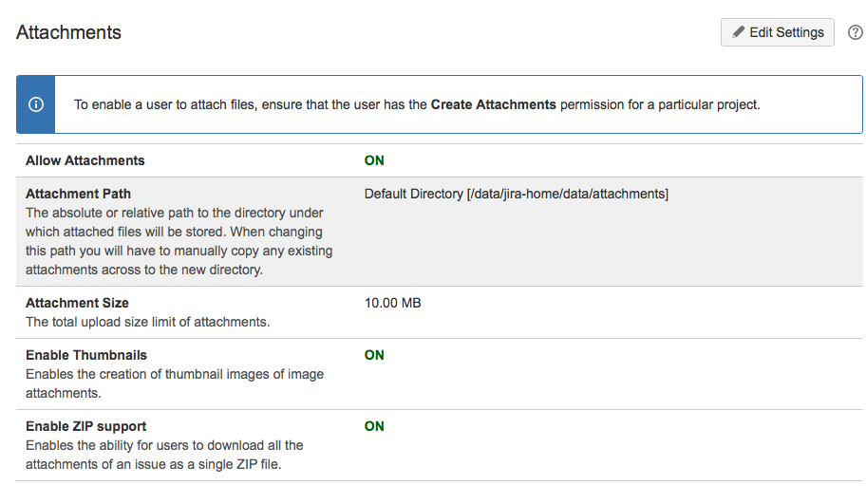Click the total upload size limit description
The height and width of the screenshot is (504, 866).
pyautogui.click(x=148, y=322)
